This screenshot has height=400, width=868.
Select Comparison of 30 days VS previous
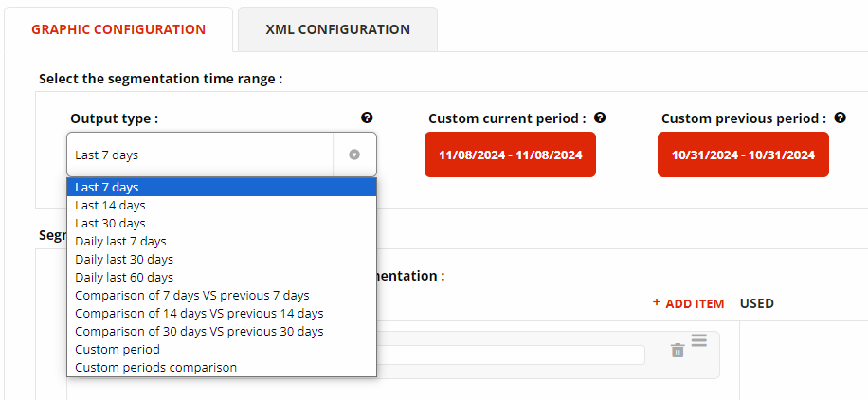point(199,331)
